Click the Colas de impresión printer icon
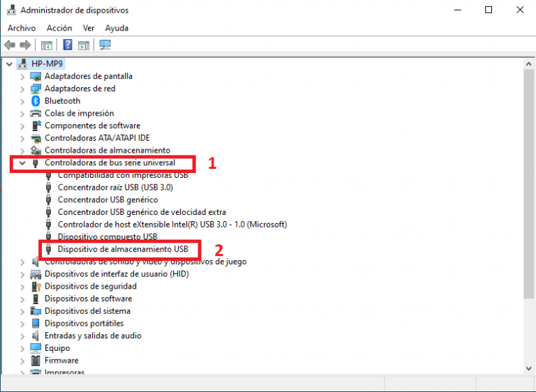This screenshot has height=392, width=536. [36, 113]
